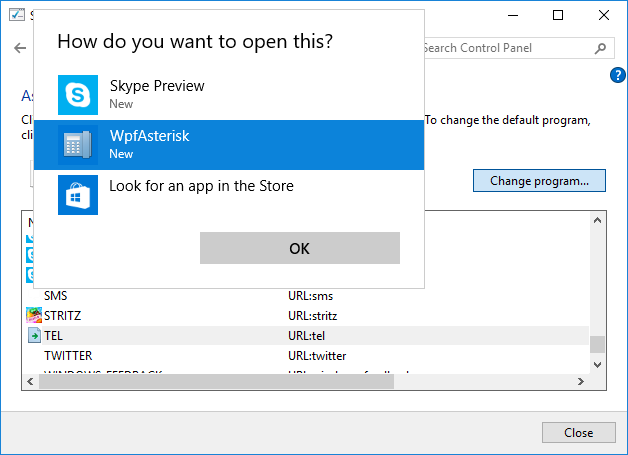628x455 pixels.
Task: Click the horizontal scrollbar thumb
Action: coord(216,381)
